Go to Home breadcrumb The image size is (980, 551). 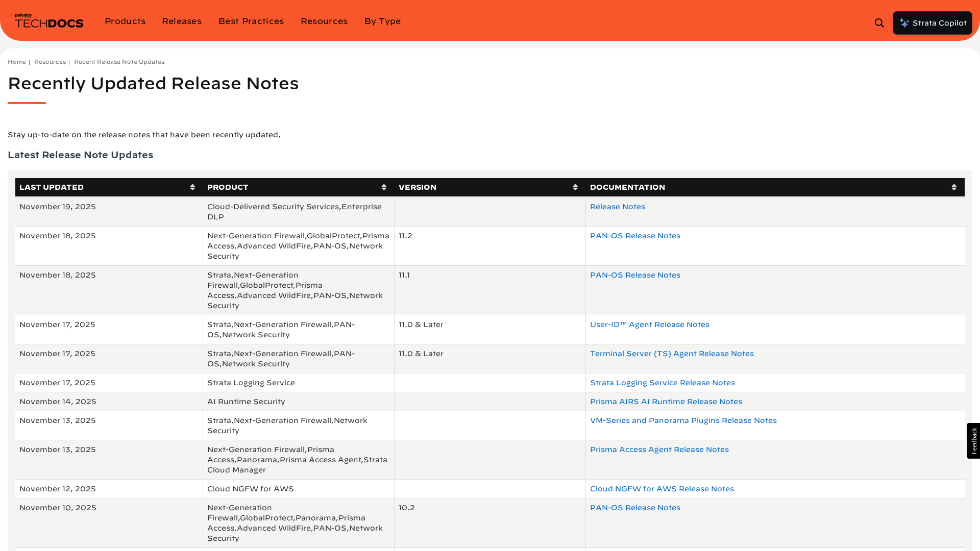(x=17, y=62)
